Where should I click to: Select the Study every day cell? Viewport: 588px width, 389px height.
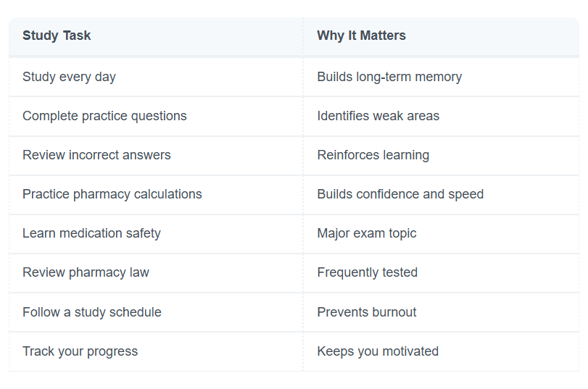click(156, 77)
